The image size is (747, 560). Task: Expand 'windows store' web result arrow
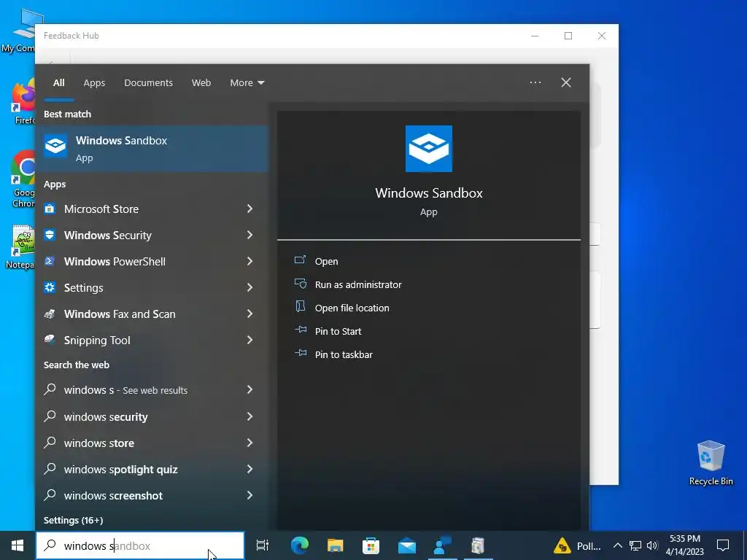(x=249, y=443)
